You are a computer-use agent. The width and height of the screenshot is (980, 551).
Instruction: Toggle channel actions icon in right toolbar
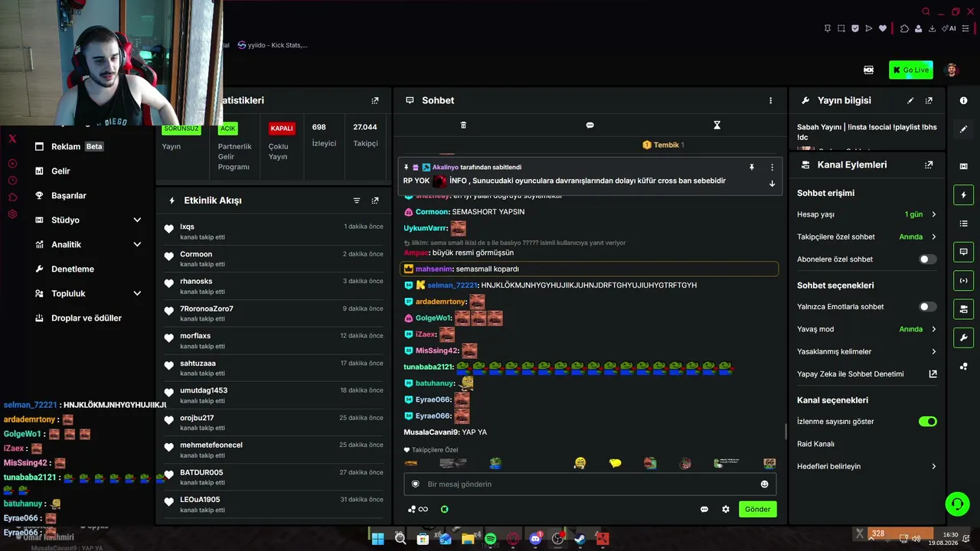tap(963, 309)
